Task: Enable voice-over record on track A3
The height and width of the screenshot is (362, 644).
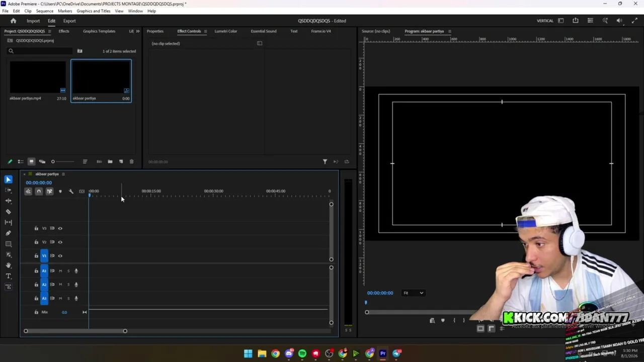Action: (76, 298)
